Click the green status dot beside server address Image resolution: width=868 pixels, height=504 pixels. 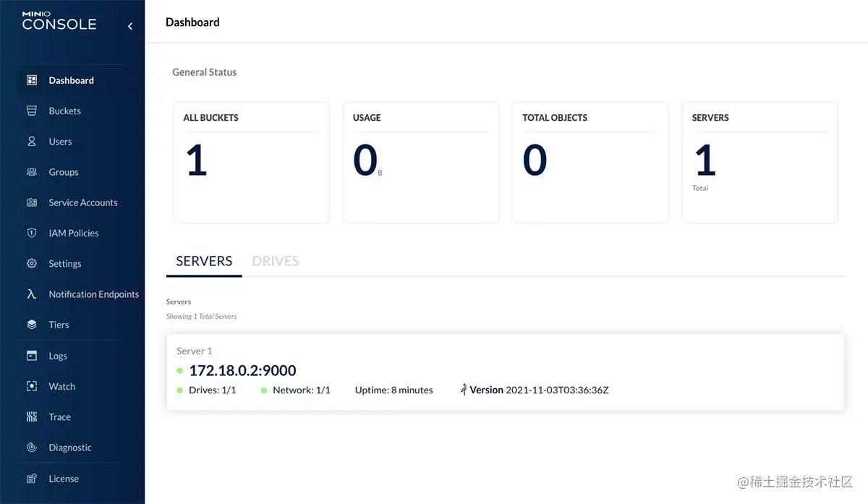tap(179, 371)
